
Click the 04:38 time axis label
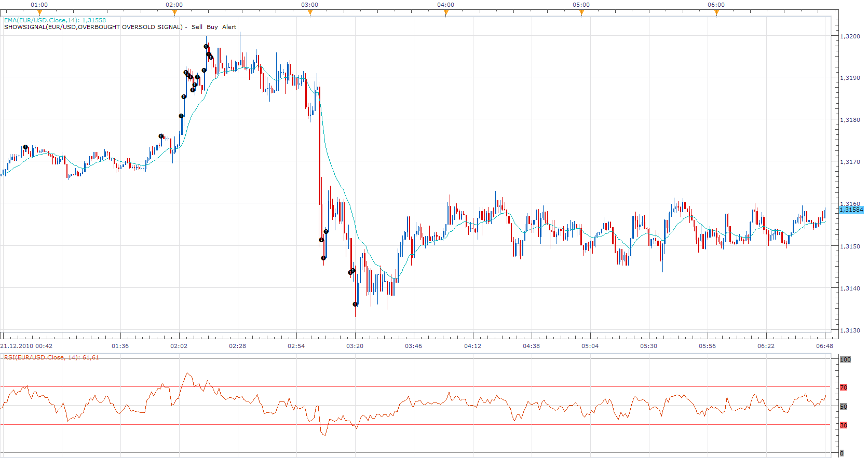click(532, 346)
